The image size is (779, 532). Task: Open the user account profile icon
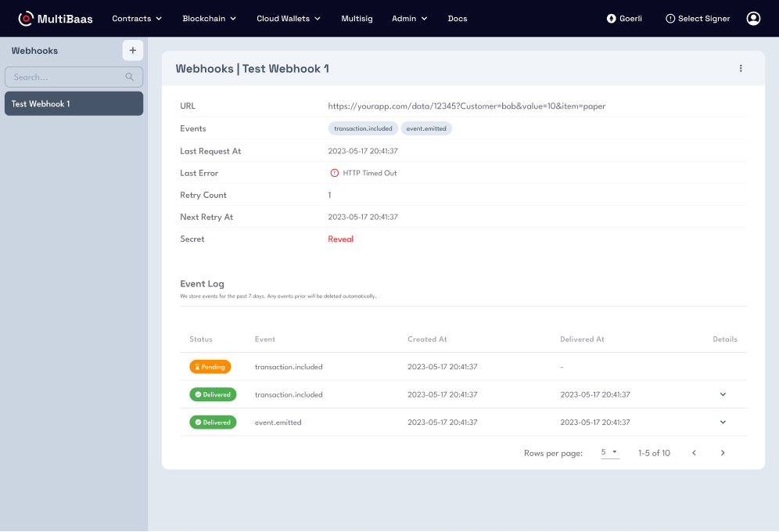[753, 18]
